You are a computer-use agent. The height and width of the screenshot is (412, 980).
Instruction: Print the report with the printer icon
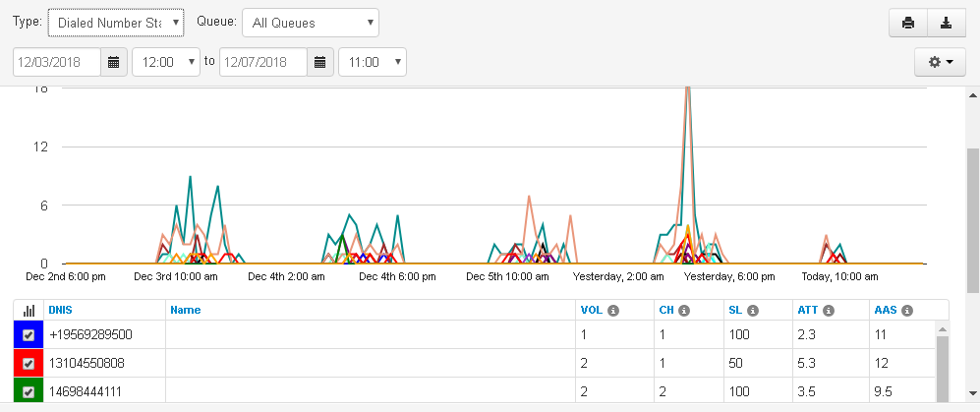click(908, 24)
